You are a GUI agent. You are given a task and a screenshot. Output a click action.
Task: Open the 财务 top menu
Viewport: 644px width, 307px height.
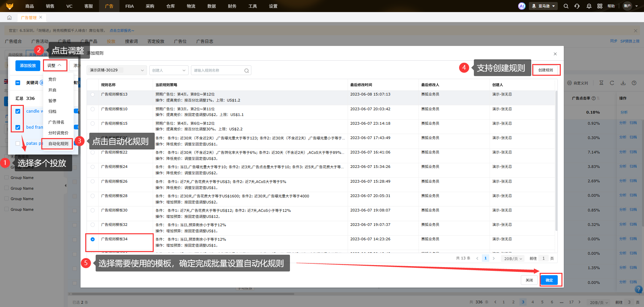point(232,6)
